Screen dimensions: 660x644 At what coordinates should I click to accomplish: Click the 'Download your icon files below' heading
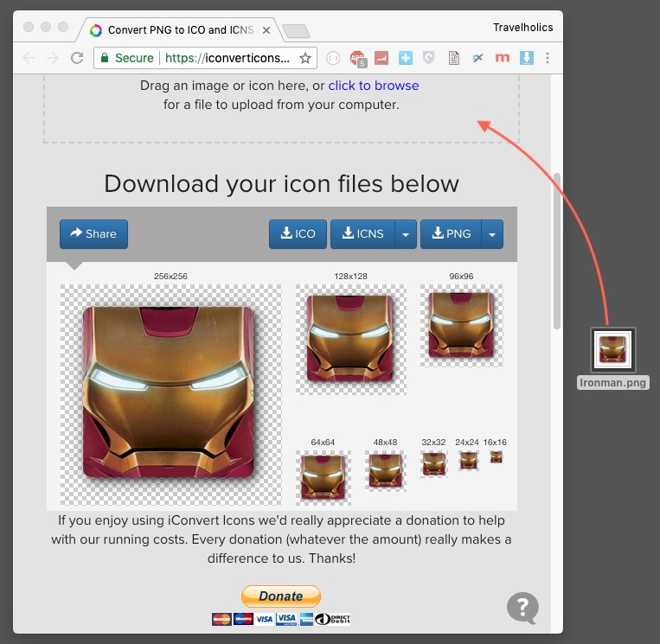(x=281, y=184)
